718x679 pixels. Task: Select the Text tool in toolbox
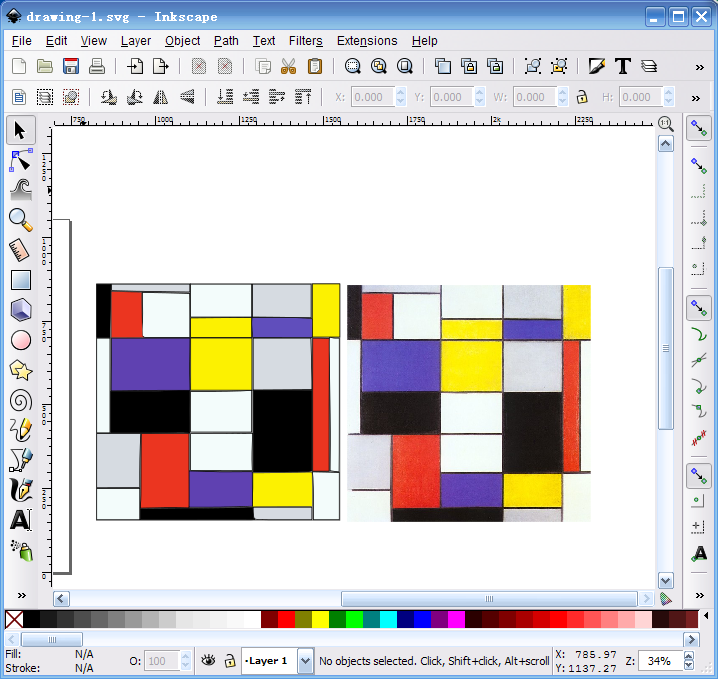coord(21,521)
